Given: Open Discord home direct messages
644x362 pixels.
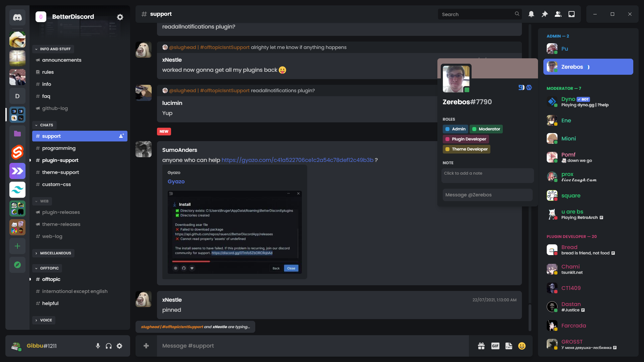Looking at the screenshot, I should (17, 17).
